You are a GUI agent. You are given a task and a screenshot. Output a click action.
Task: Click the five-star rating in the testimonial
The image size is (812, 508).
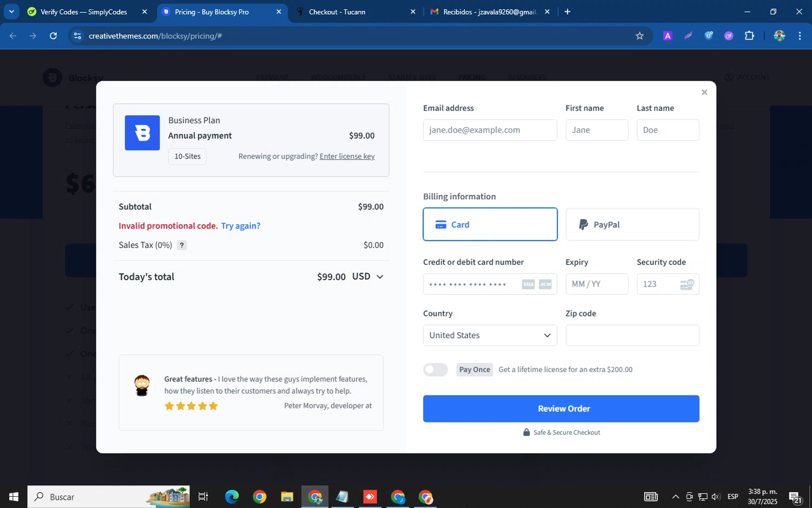tap(191, 406)
